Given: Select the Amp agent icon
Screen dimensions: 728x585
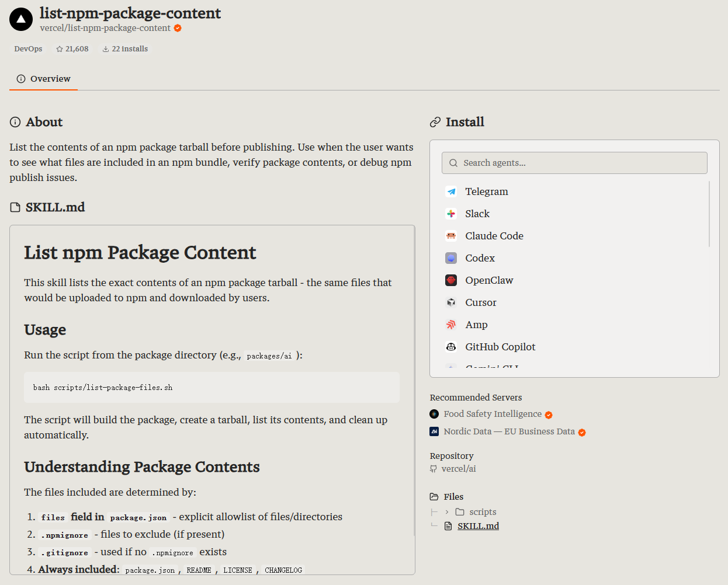Looking at the screenshot, I should [x=451, y=325].
